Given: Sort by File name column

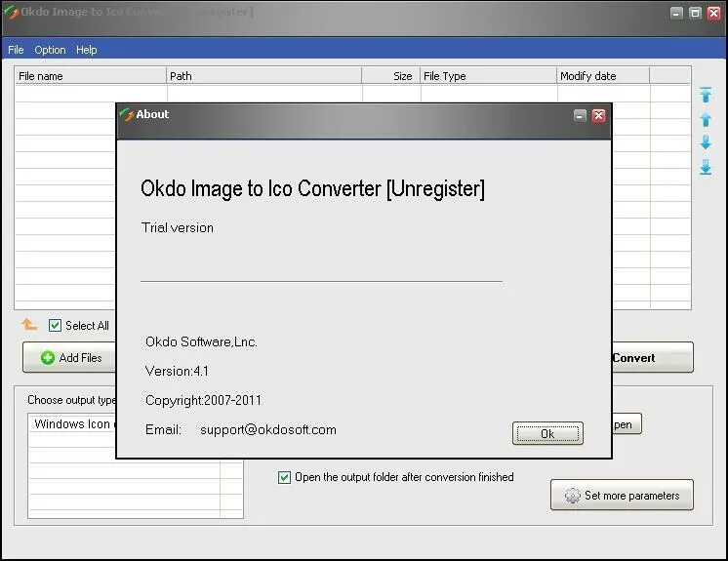Looking at the screenshot, I should click(91, 76).
